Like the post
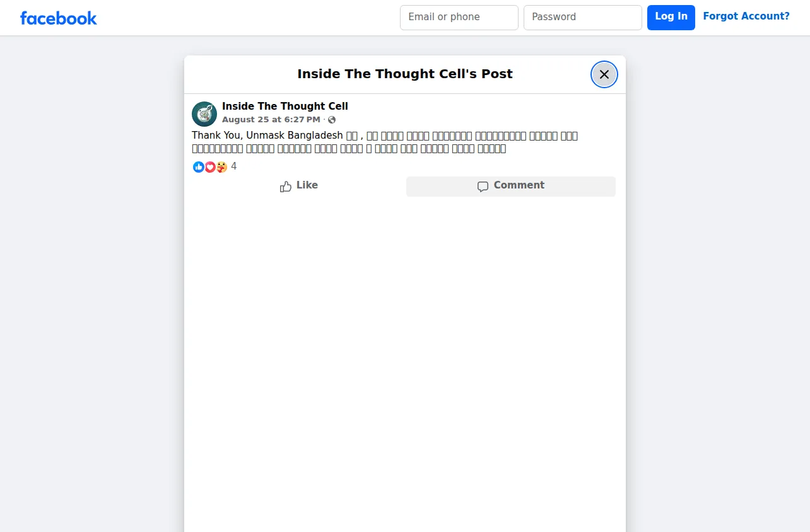This screenshot has height=532, width=810. pyautogui.click(x=299, y=187)
